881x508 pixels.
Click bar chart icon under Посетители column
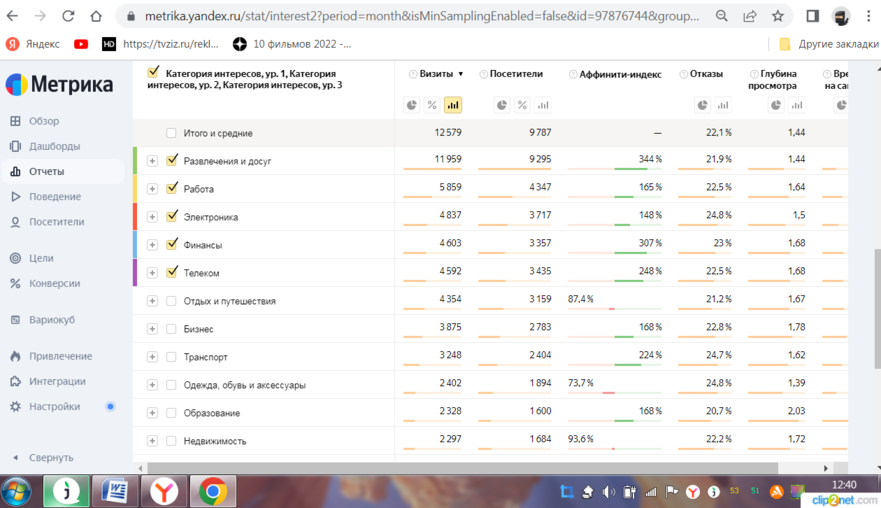click(x=543, y=105)
